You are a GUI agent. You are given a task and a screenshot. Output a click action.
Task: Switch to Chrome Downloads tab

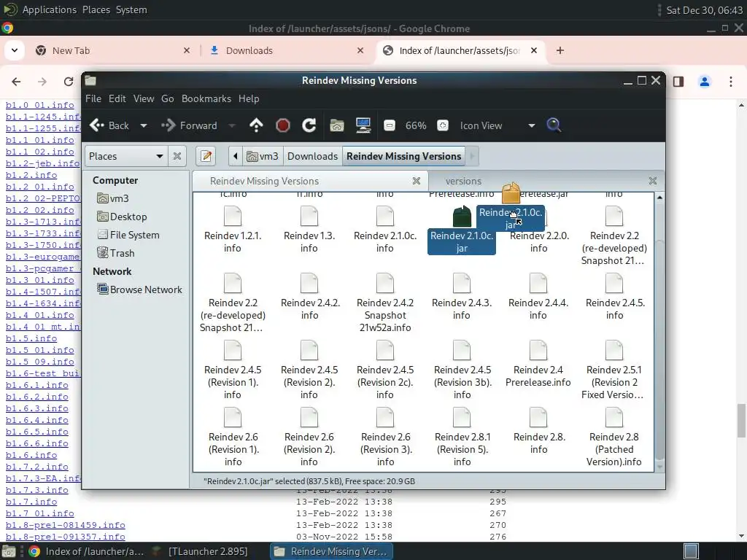point(287,50)
